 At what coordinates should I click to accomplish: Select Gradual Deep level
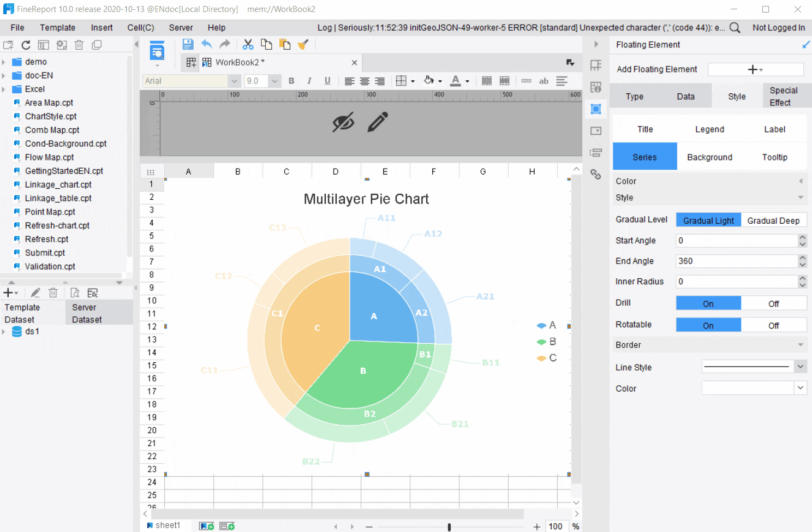[x=773, y=220]
